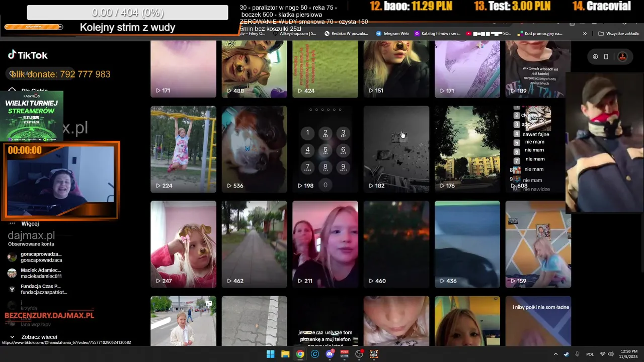This screenshot has width=644, height=362.
Task: Play the video with 488 views
Action: tap(254, 69)
